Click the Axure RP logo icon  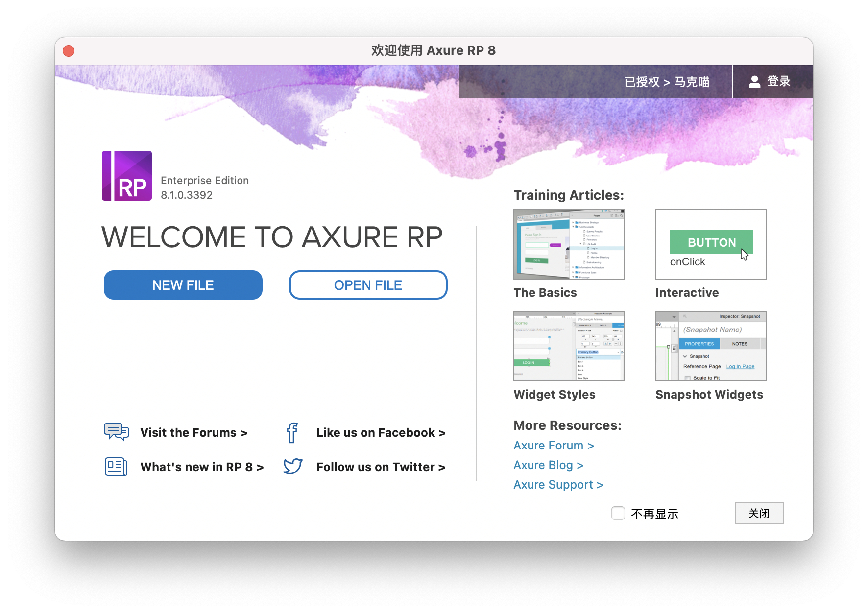127,176
